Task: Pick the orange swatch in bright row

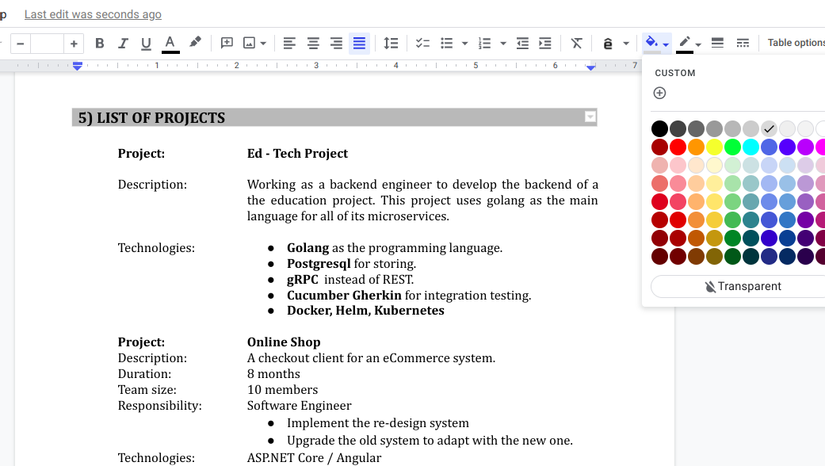Action: 696,147
